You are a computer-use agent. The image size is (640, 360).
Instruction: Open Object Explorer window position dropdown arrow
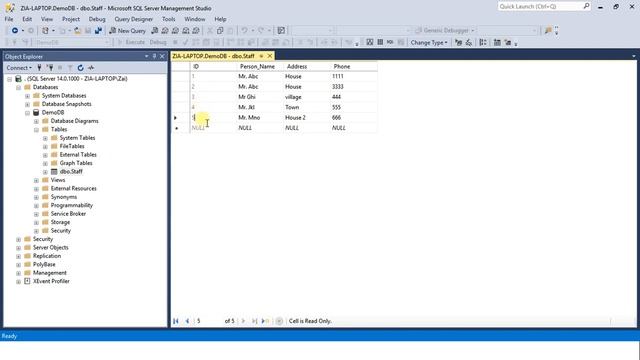click(147, 56)
